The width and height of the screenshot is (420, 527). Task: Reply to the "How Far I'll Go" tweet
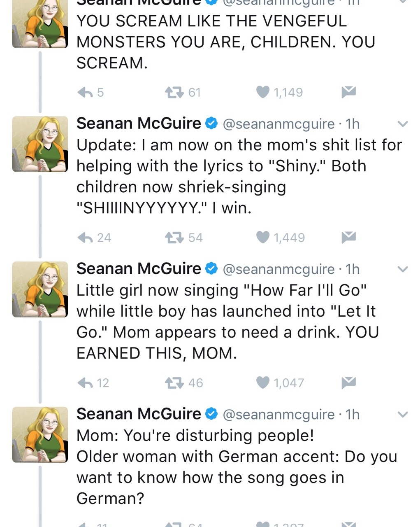coord(85,383)
